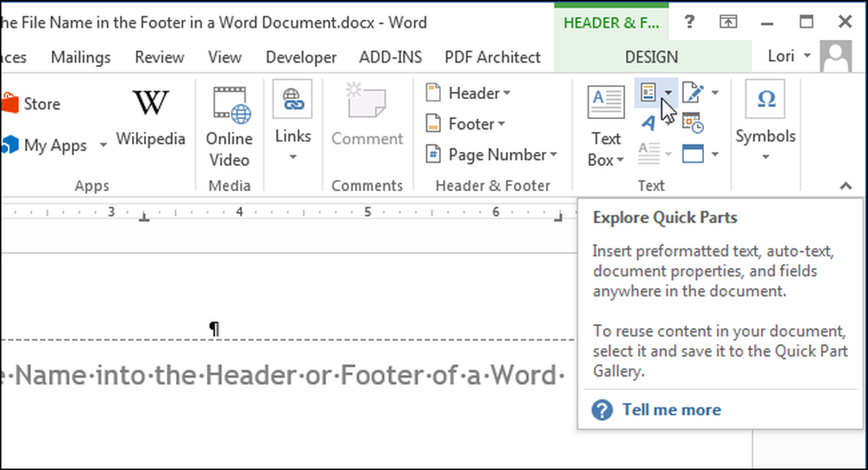Insert a Text Box
The image size is (868, 470).
tap(606, 126)
